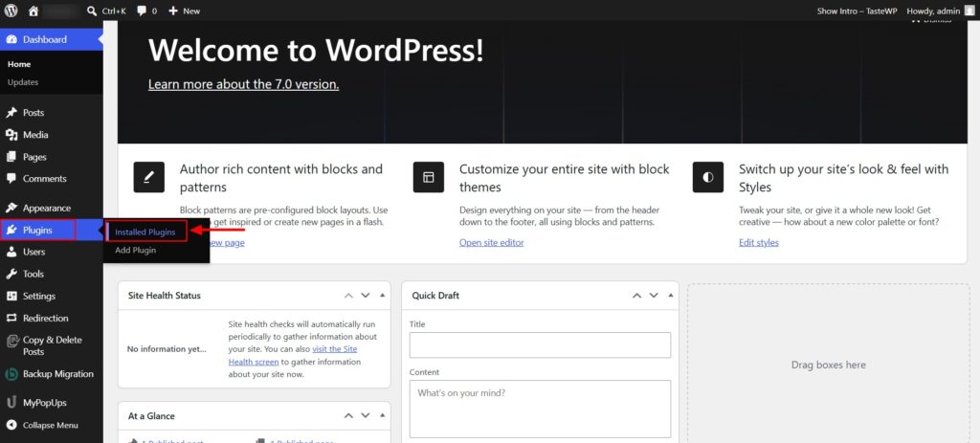Click the Appearance paintbrush icon
The image size is (980, 443).
(11, 208)
